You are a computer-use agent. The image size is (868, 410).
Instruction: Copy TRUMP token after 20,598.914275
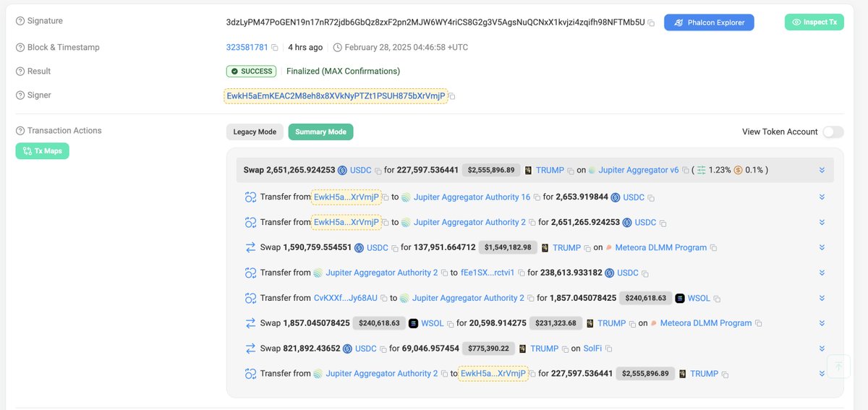(x=633, y=324)
